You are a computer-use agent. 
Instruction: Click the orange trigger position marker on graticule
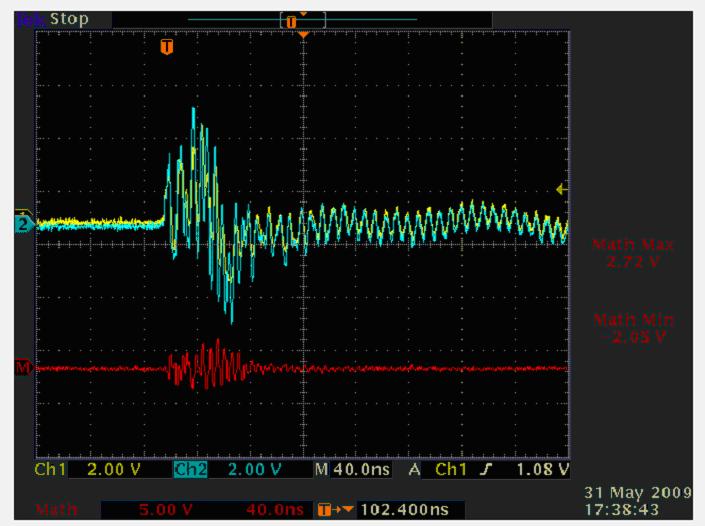(x=167, y=46)
